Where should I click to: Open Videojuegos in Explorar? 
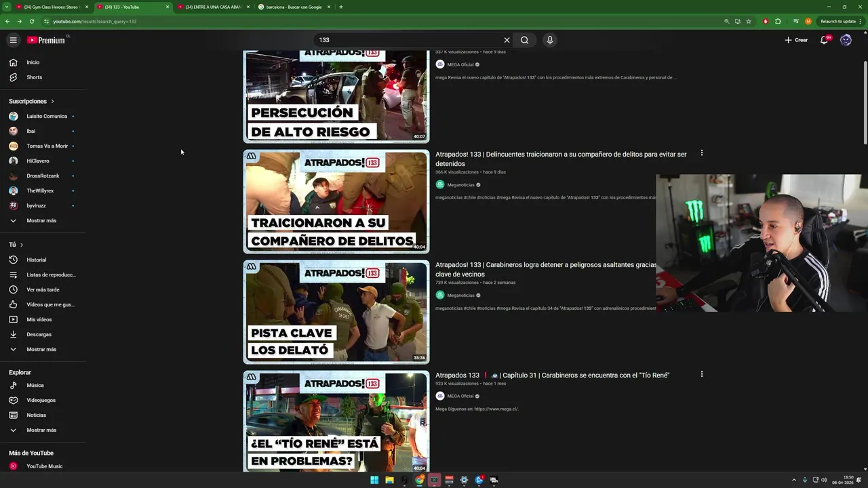click(42, 401)
